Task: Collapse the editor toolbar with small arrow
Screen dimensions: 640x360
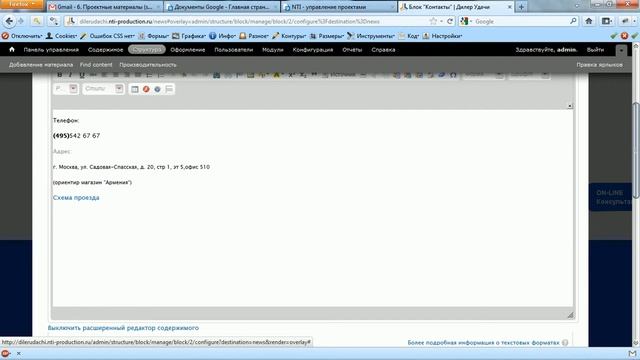Action: point(570,106)
